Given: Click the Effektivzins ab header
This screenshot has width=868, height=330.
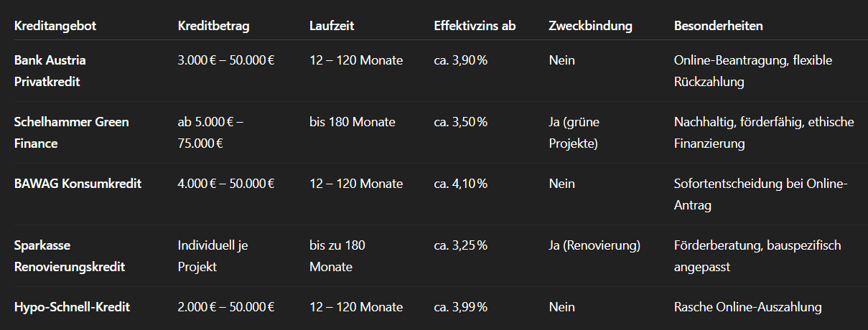Looking at the screenshot, I should [x=475, y=26].
